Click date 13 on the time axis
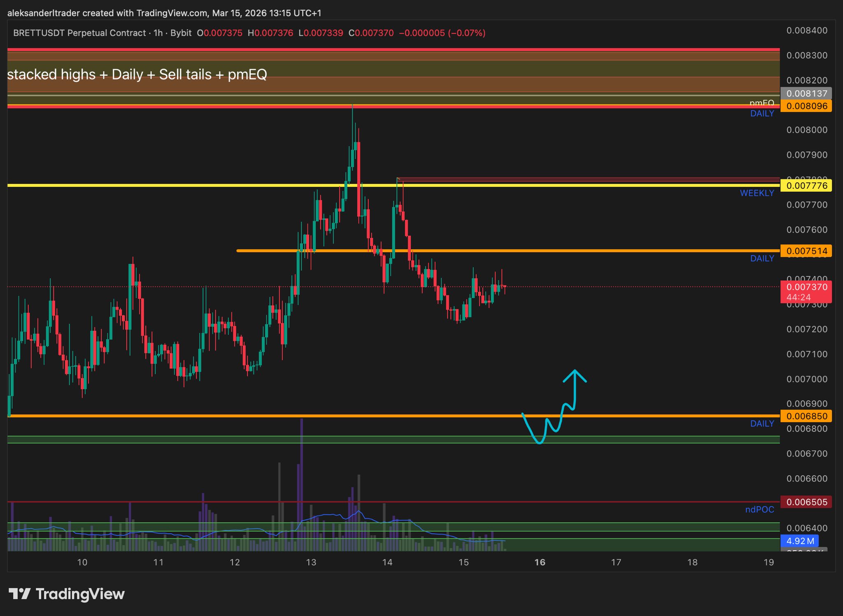The height and width of the screenshot is (616, 843). tap(311, 562)
